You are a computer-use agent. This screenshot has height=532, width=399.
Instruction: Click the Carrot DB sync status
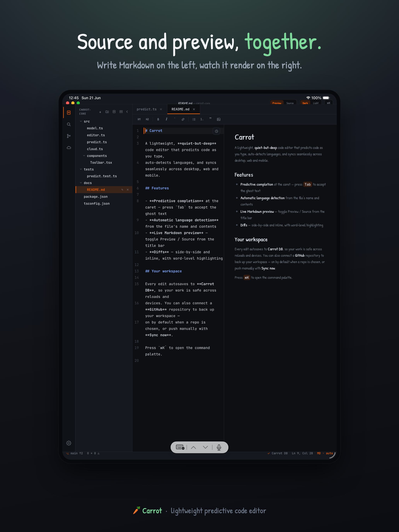click(x=278, y=453)
